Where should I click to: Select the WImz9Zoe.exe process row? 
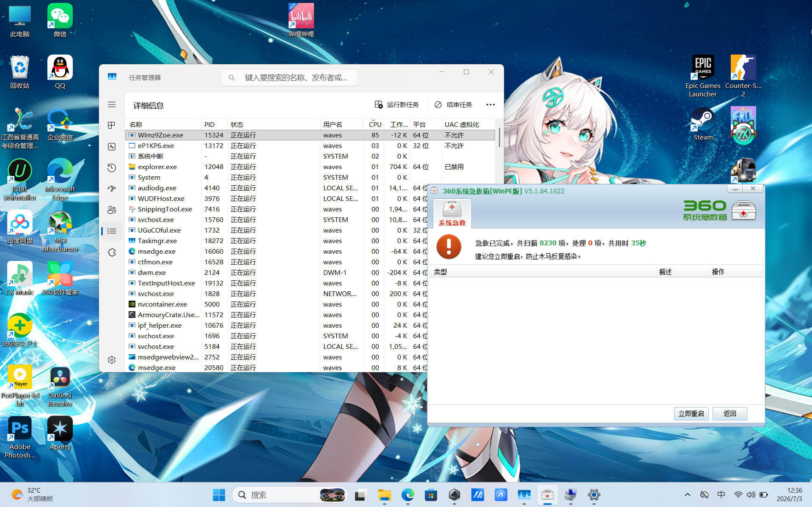pyautogui.click(x=310, y=135)
